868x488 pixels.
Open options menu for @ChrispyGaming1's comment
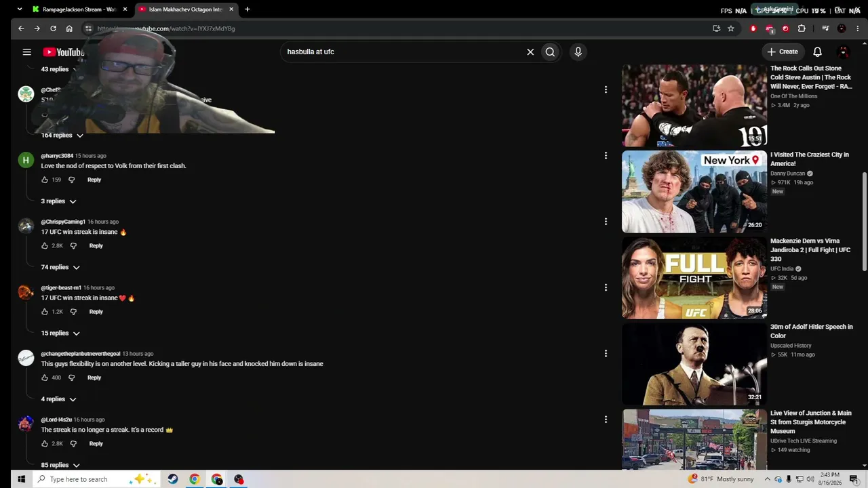click(x=606, y=221)
